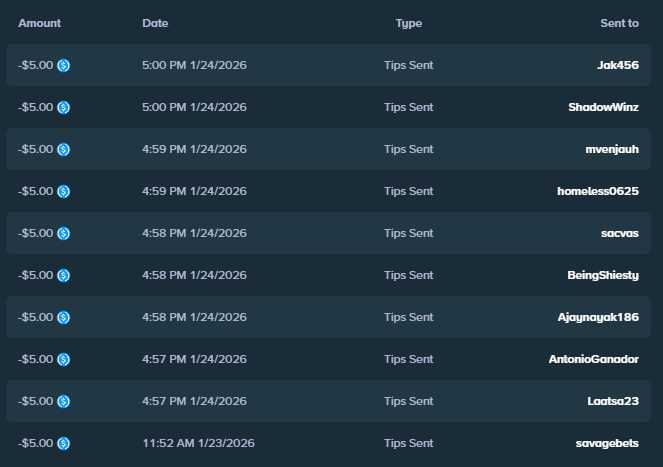Click Tips Sent in the homeless0625 row
663x467 pixels.
409,191
